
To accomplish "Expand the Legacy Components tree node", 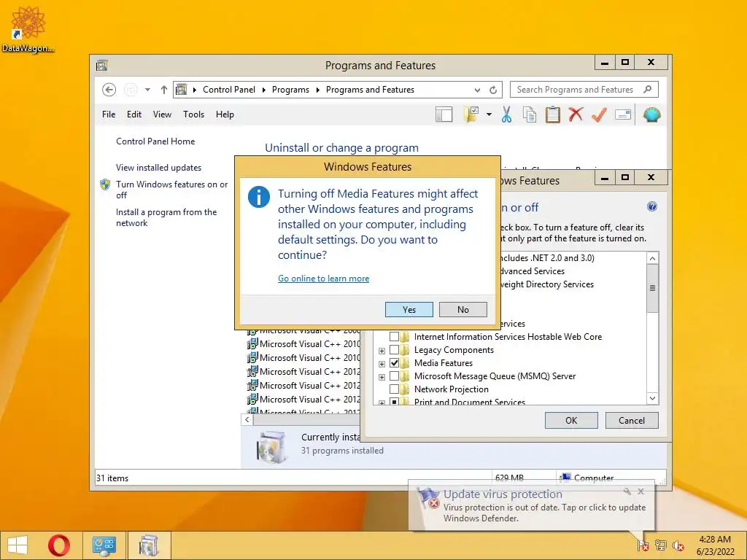I will [382, 351].
